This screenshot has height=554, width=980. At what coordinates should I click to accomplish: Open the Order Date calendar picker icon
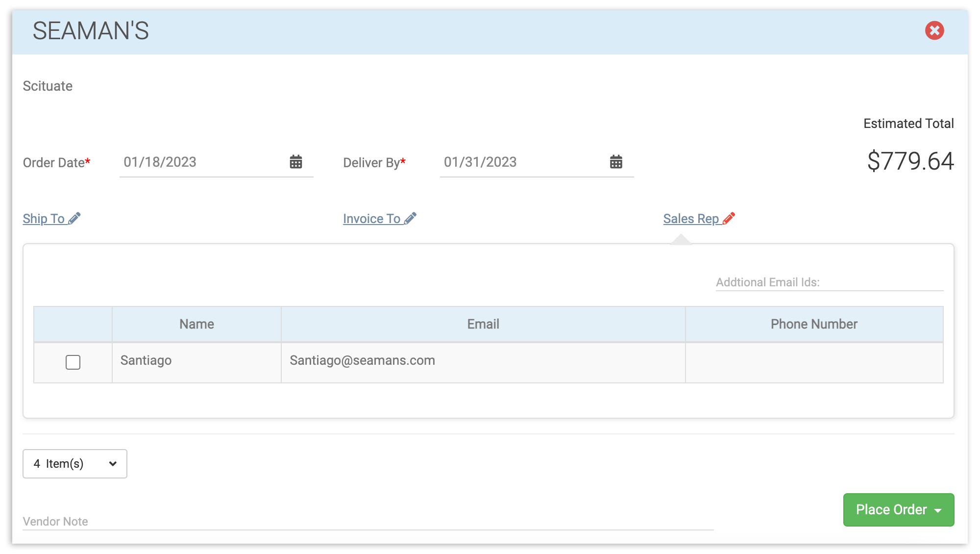coord(295,162)
